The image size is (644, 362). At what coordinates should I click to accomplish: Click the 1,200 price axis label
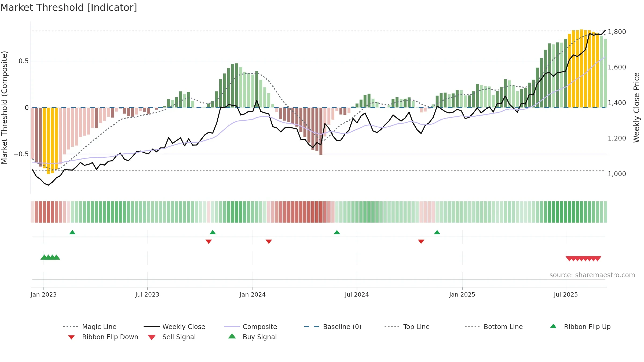pyautogui.click(x=617, y=138)
